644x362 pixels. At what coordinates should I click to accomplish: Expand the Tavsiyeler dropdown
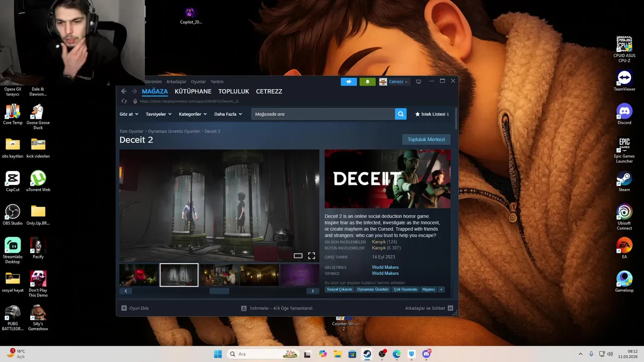(x=158, y=114)
